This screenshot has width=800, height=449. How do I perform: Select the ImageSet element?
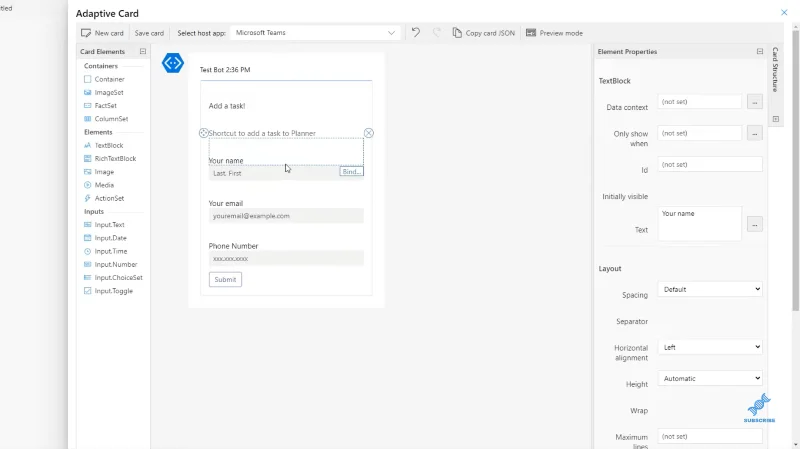coord(104,92)
